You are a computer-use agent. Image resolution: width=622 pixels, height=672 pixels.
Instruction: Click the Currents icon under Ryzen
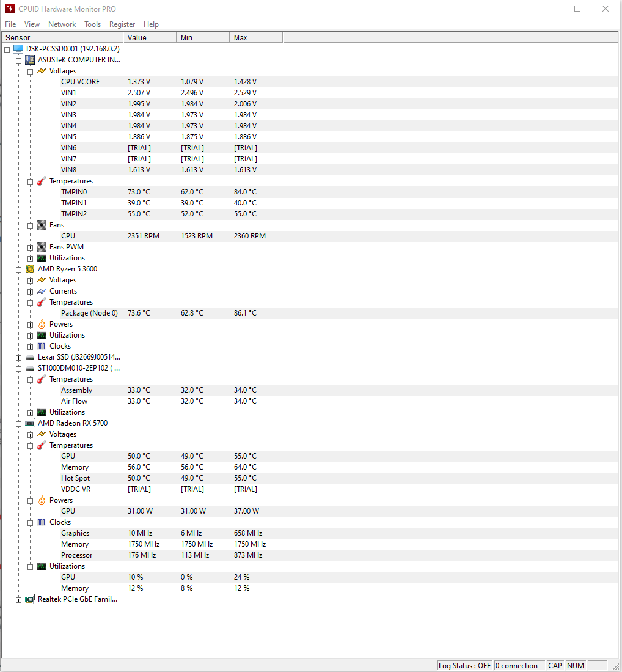click(42, 291)
